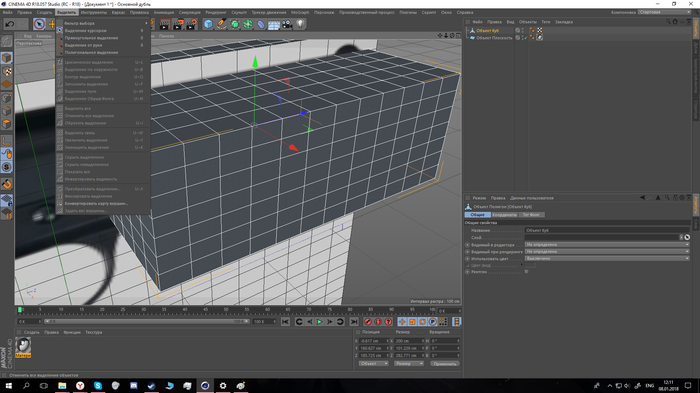Click the Subdivision Surface generator icon
This screenshot has height=393, width=700.
(234, 24)
